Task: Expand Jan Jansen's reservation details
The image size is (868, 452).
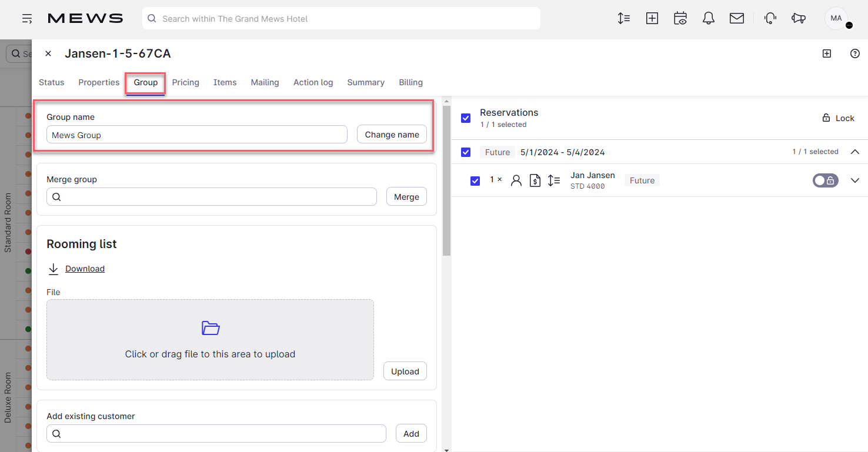Action: click(x=854, y=180)
